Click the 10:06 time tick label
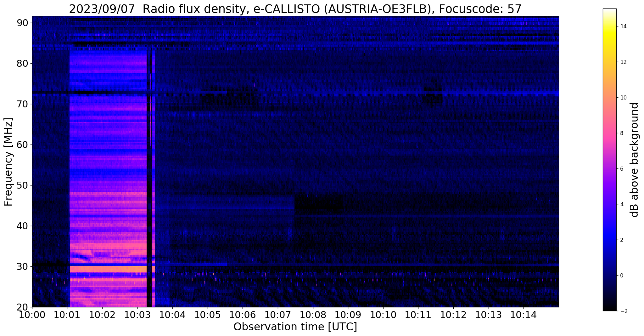 [x=243, y=314]
